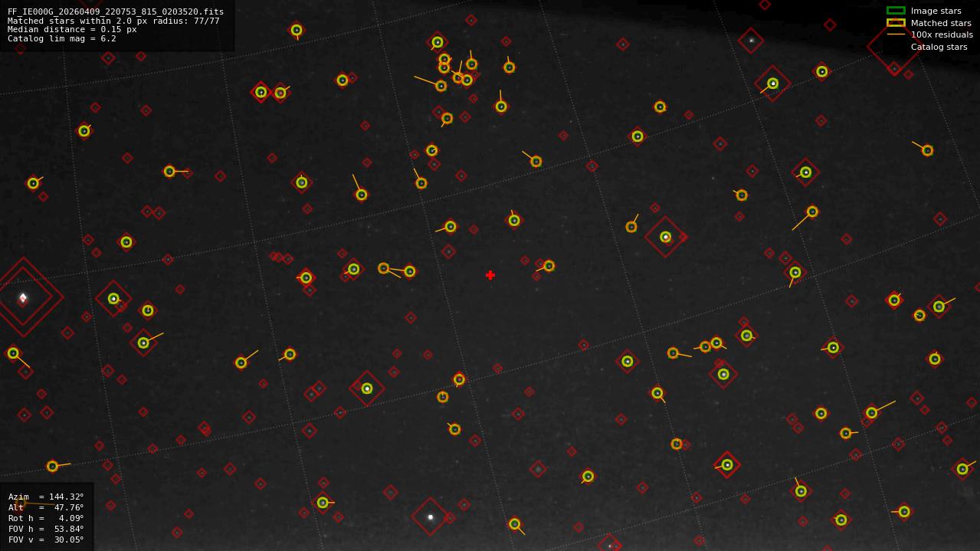Select the "Image stars" legend label
Image resolution: width=980 pixels, height=551 pixels.
[x=936, y=11]
